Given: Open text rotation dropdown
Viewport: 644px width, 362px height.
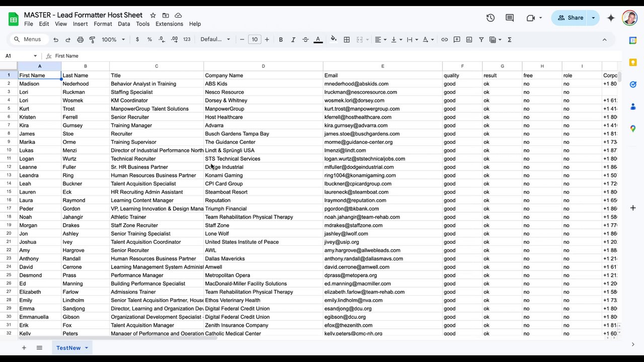Looking at the screenshot, I should pos(428,40).
